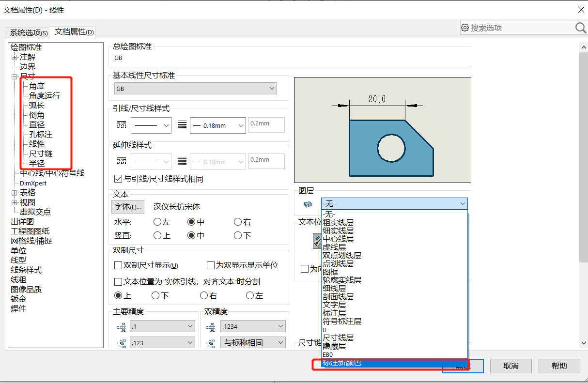
Task: Click 汉仪长仿宋体 font name text
Action: 177,207
